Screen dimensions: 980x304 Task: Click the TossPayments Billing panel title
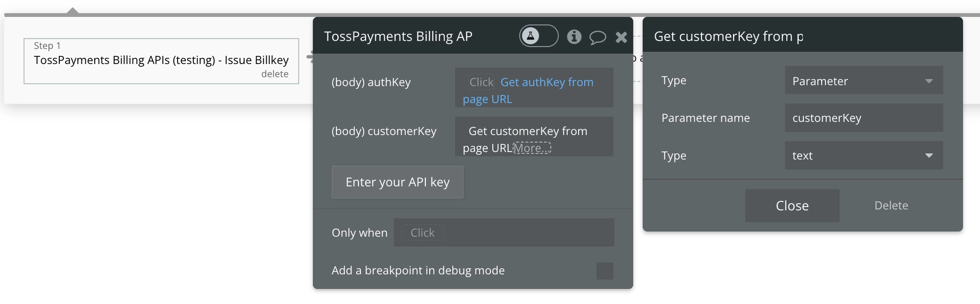[x=398, y=36]
